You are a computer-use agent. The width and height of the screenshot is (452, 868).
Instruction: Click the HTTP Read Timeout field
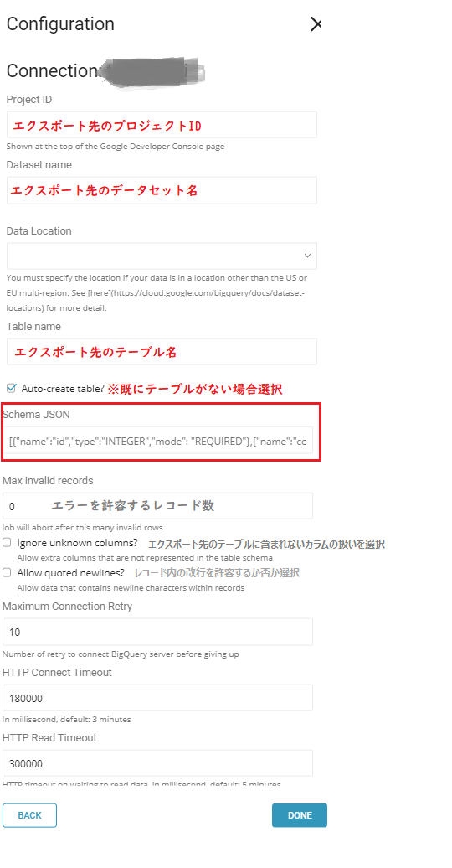click(x=157, y=762)
